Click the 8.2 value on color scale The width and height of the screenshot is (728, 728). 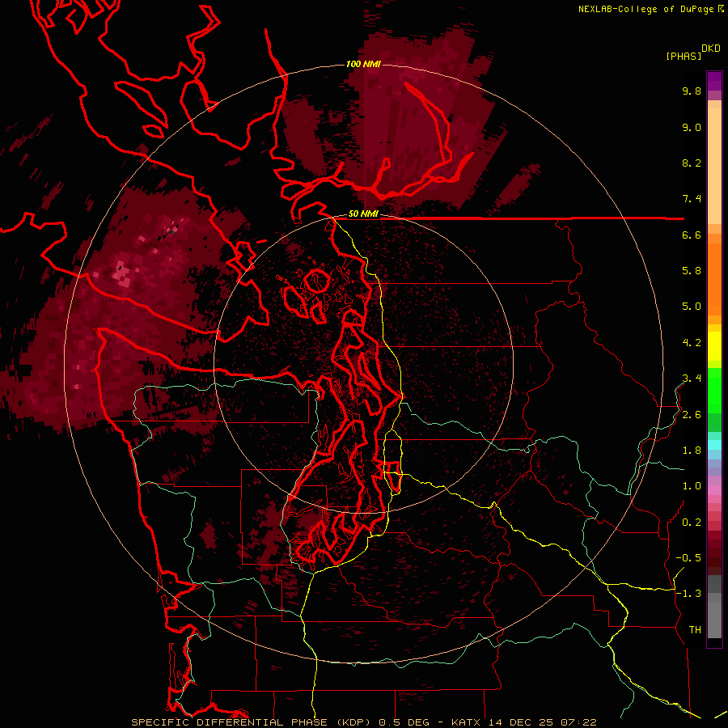692,163
